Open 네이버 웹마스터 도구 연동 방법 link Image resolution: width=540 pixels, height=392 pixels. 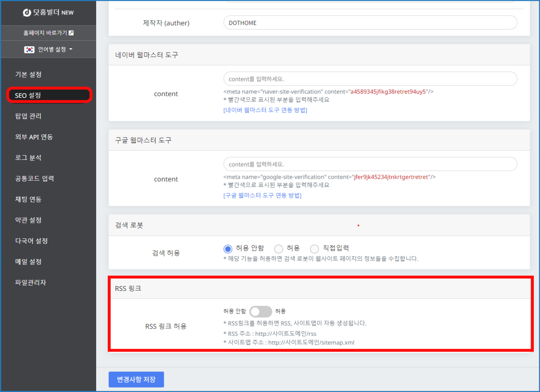(x=265, y=110)
